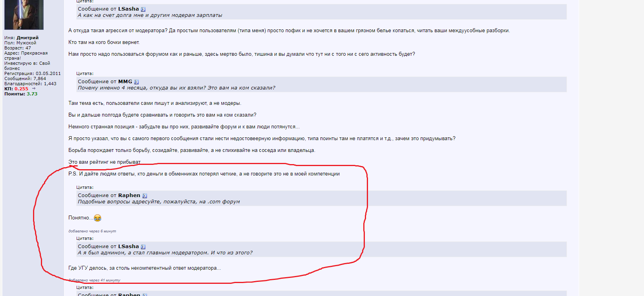Click the 'добавлено через 41 минуту' note

(x=94, y=280)
